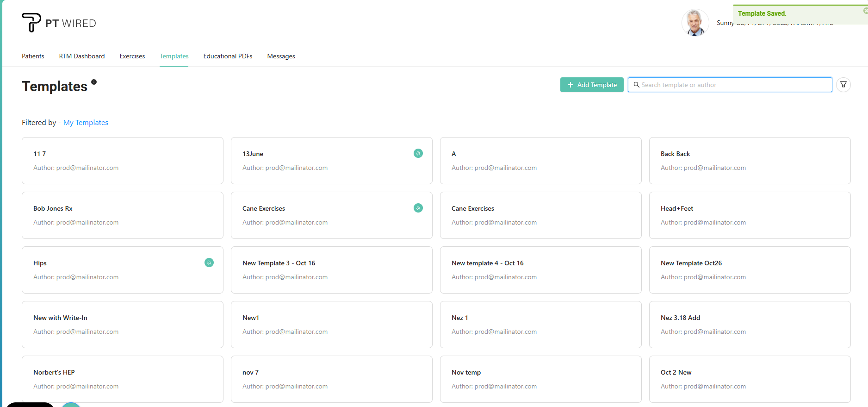Click the info icon beside Templates heading
Image resolution: width=868 pixels, height=407 pixels.
(94, 82)
